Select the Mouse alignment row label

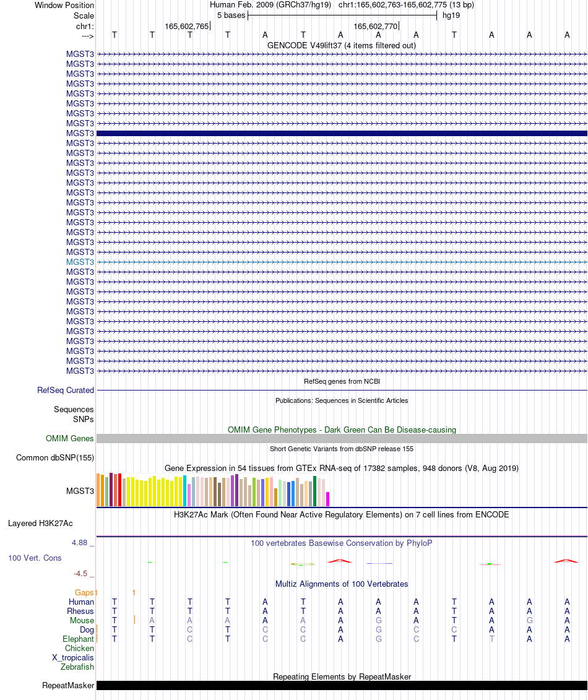[82, 621]
